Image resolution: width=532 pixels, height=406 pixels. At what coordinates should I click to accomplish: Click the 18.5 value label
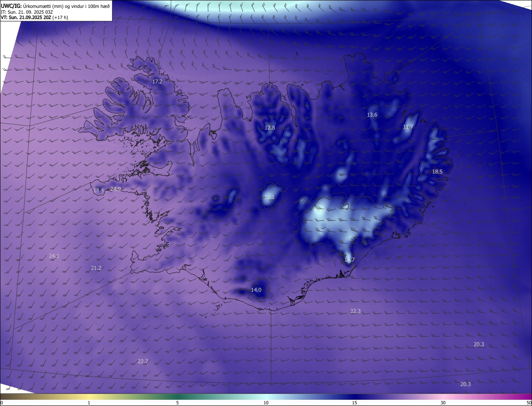tap(437, 171)
